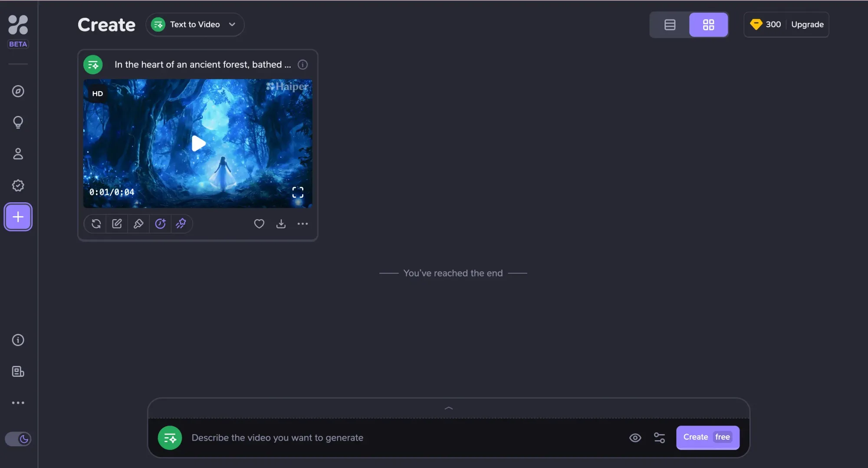Screen dimensions: 868x468
Task: Click the 300 credits diamond indicator
Action: tap(766, 25)
